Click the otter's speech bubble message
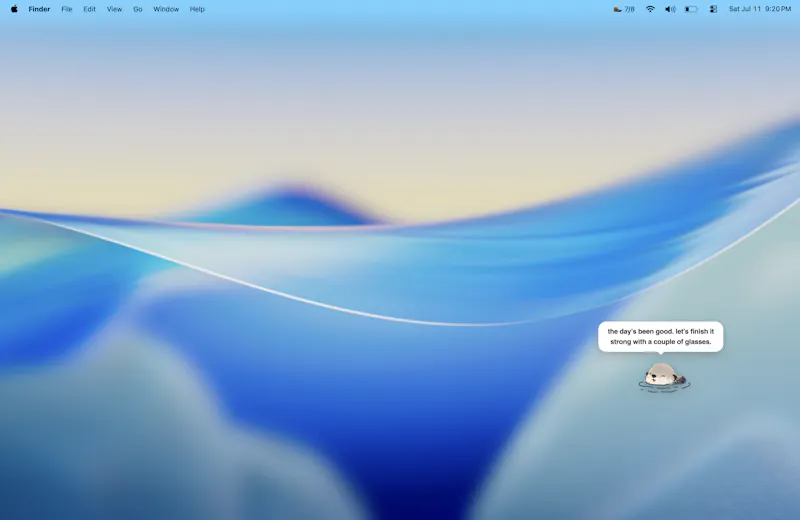Viewport: 800px width, 520px height. pos(661,336)
